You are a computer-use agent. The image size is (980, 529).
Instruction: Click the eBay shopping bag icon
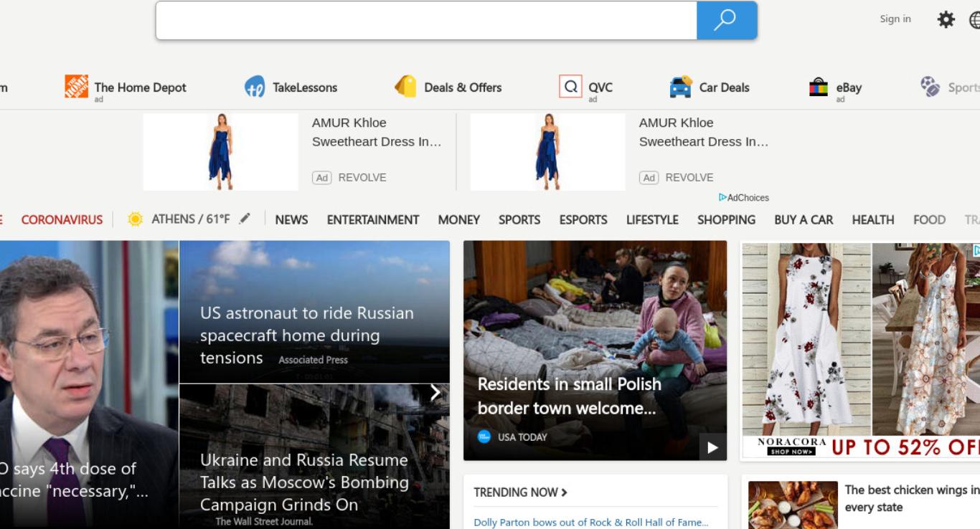click(x=819, y=87)
